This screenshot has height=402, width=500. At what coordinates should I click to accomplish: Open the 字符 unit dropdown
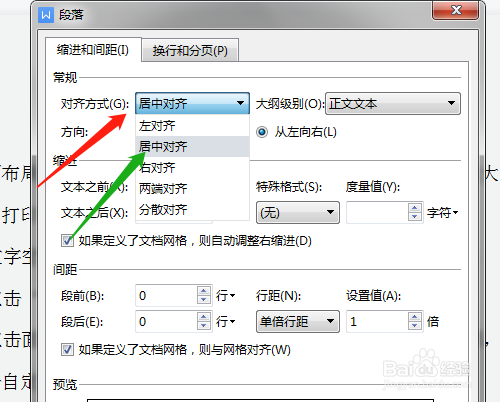(443, 213)
